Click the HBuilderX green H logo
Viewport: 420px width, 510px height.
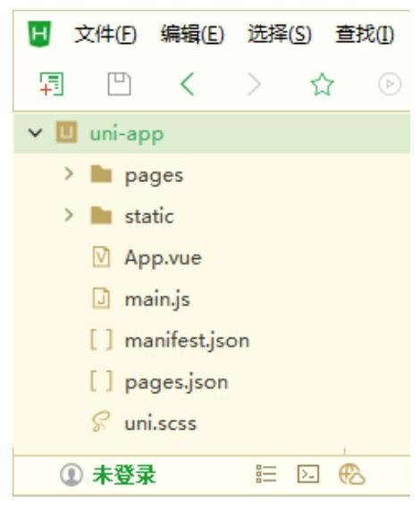point(39,34)
